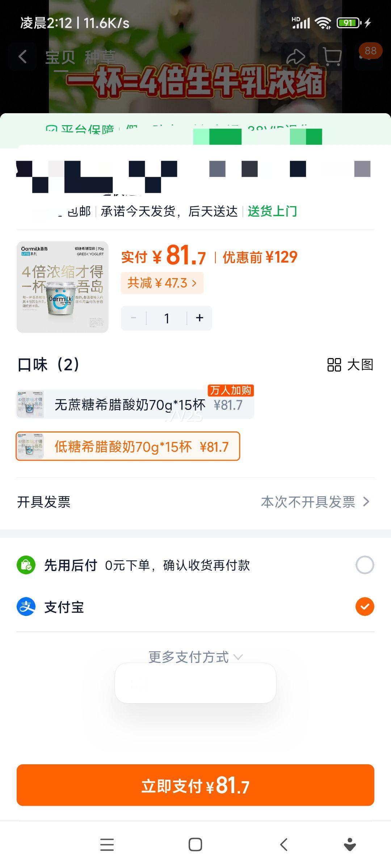Open the 共减 ¥47.3 discount details
Image resolution: width=391 pixels, height=868 pixels.
tap(162, 283)
